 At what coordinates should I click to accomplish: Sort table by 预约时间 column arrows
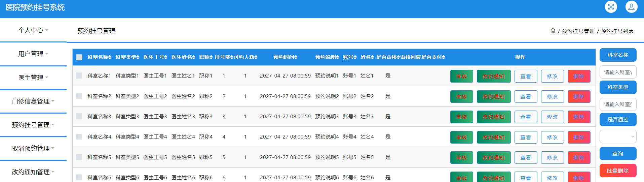coord(296,57)
